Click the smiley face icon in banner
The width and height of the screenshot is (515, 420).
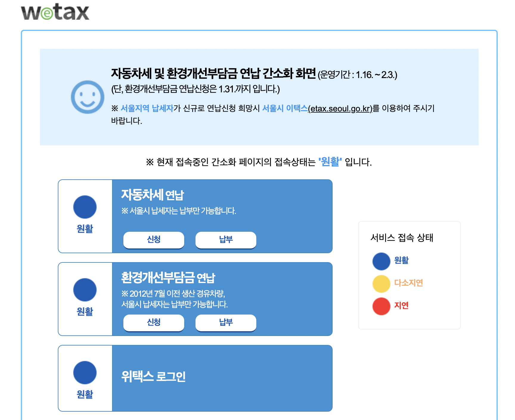click(88, 97)
